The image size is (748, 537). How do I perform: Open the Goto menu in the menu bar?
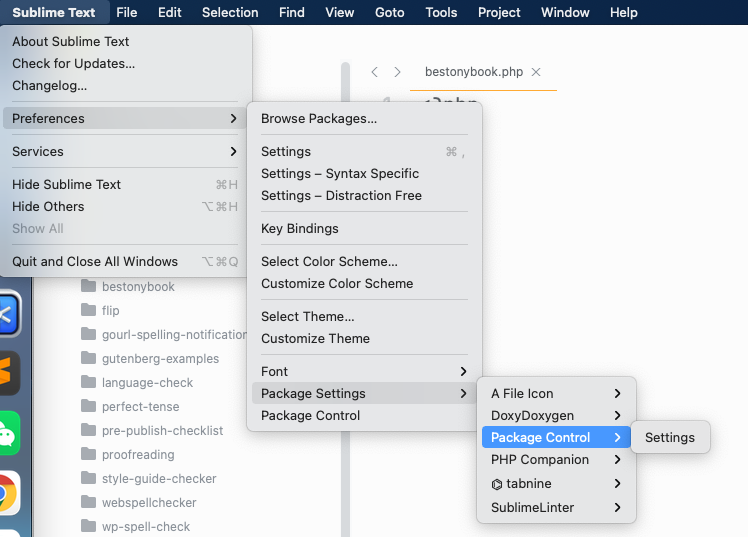click(x=389, y=13)
